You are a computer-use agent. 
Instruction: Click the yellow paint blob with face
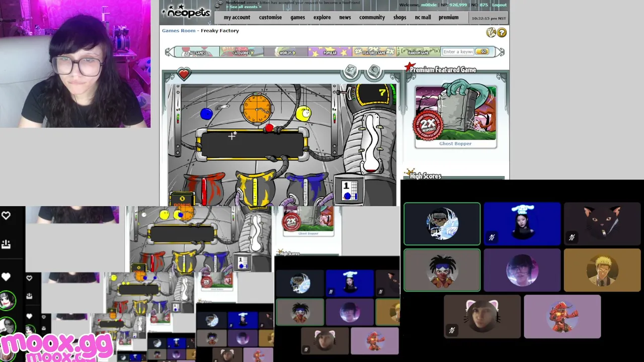click(304, 114)
